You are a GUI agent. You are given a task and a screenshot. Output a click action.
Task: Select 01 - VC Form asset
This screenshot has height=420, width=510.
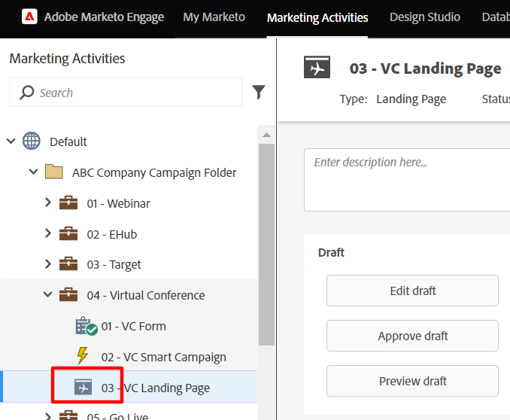coord(134,326)
